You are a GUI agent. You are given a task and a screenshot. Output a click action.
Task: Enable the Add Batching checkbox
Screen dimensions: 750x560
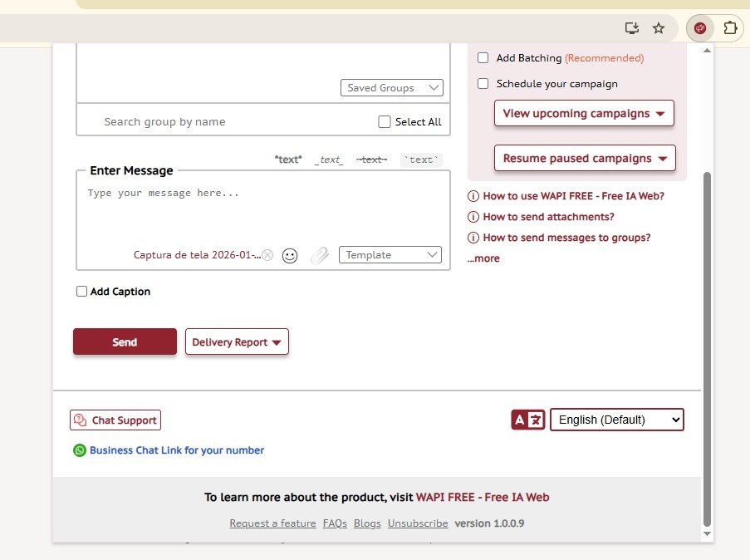tap(483, 58)
